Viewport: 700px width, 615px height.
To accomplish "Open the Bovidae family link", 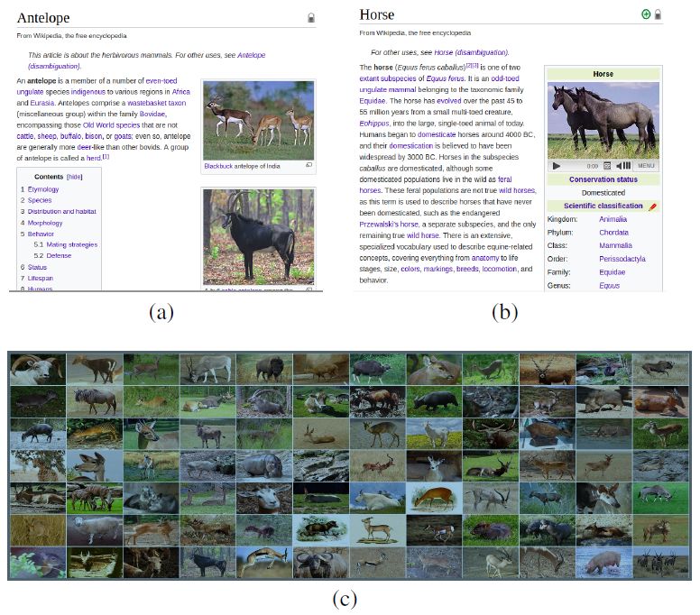I will click(152, 114).
